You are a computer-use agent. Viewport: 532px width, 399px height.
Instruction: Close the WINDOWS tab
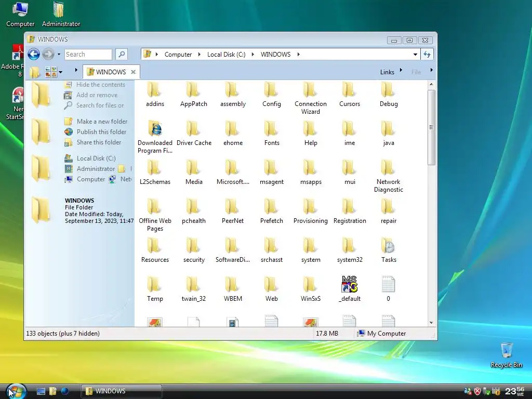(134, 72)
